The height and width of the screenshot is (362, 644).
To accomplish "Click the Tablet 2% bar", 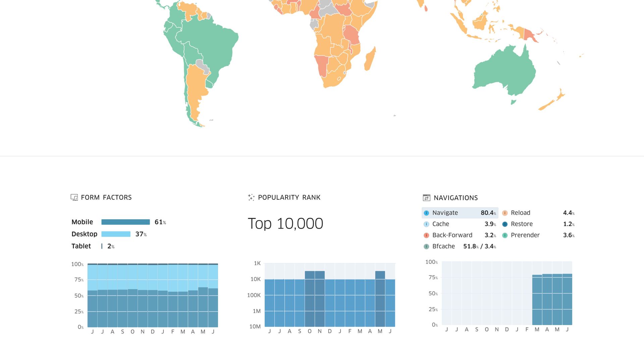I will [102, 246].
